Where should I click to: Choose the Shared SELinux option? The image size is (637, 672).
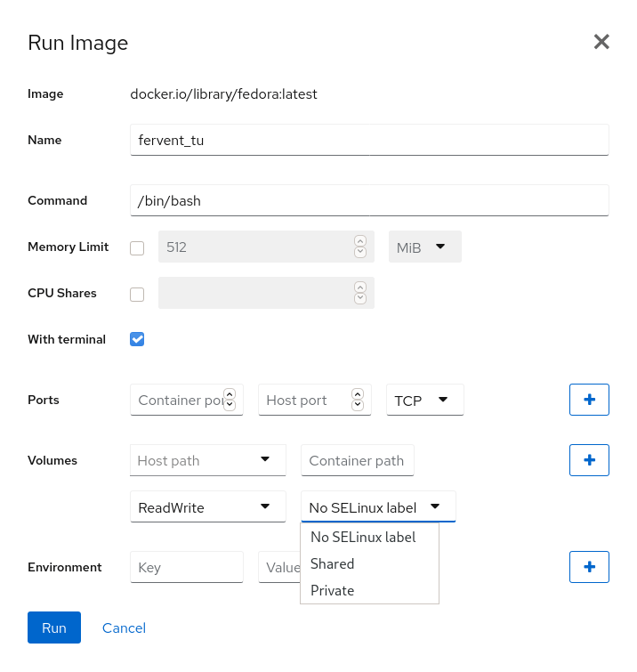click(369, 564)
